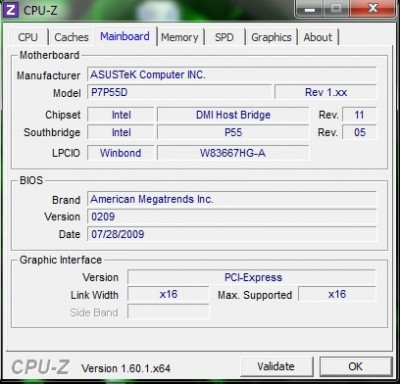Click the Validate button

click(x=276, y=367)
